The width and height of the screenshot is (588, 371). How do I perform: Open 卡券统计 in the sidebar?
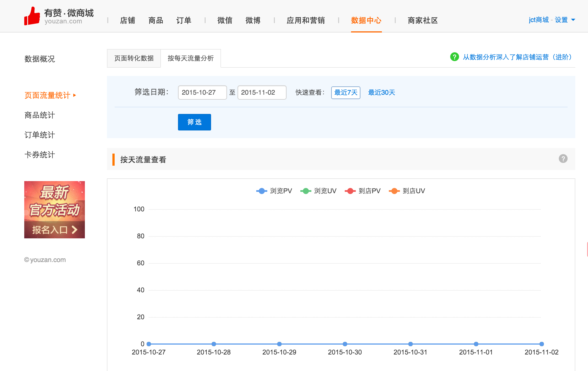coord(40,155)
